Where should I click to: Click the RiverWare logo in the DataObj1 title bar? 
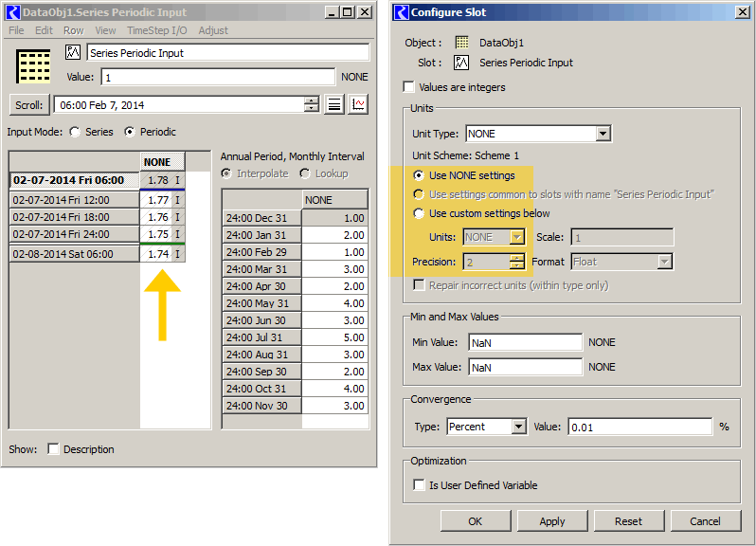click(13, 12)
